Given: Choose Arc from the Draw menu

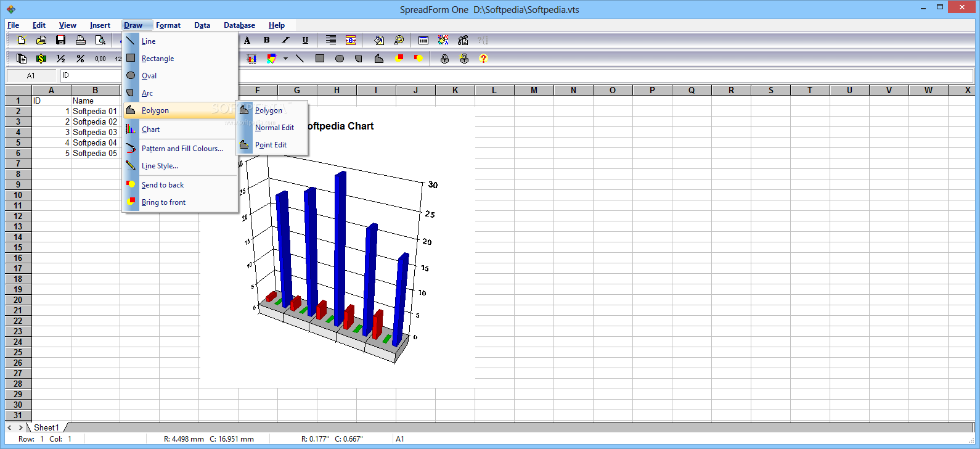Looking at the screenshot, I should click(x=181, y=93).
